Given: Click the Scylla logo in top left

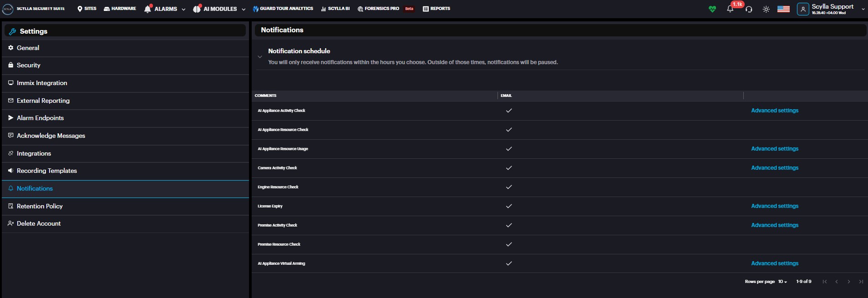Looking at the screenshot, I should pos(8,9).
